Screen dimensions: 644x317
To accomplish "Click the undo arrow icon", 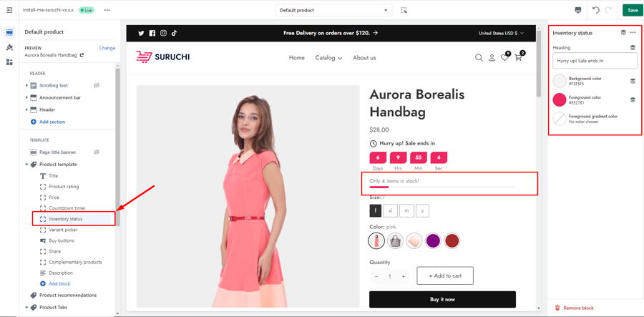I will click(595, 10).
